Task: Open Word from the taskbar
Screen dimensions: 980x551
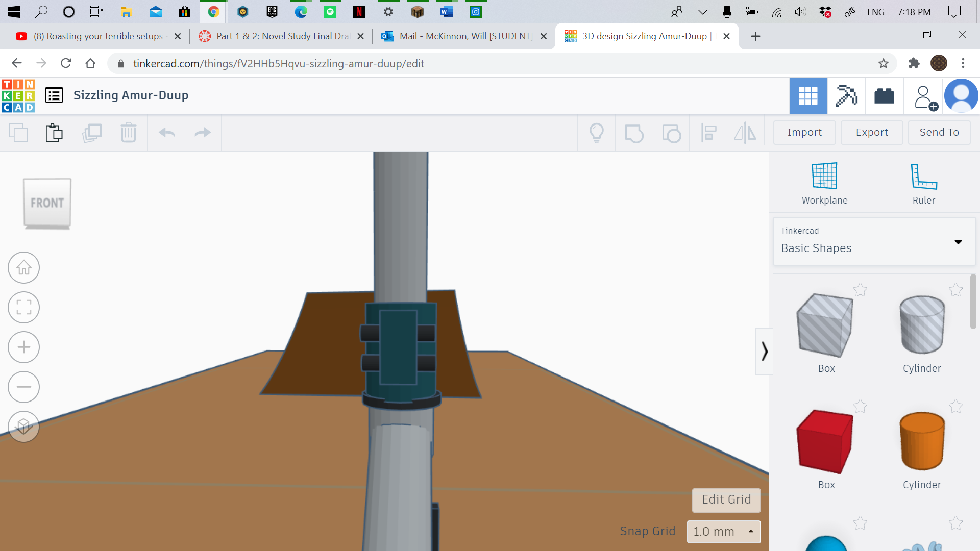Action: pos(447,12)
